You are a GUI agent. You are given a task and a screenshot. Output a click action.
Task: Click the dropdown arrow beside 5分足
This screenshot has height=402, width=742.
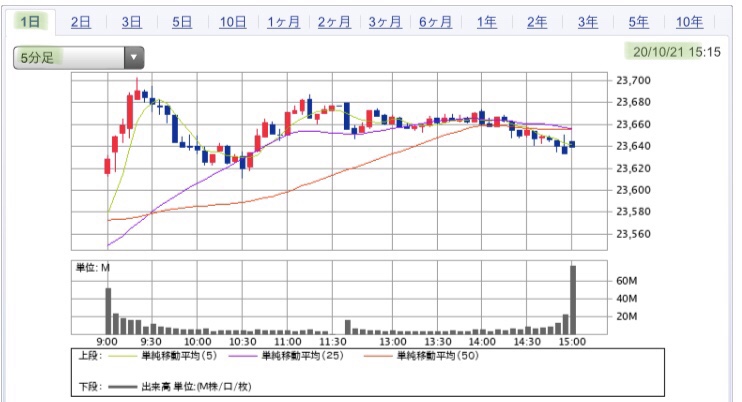[134, 58]
